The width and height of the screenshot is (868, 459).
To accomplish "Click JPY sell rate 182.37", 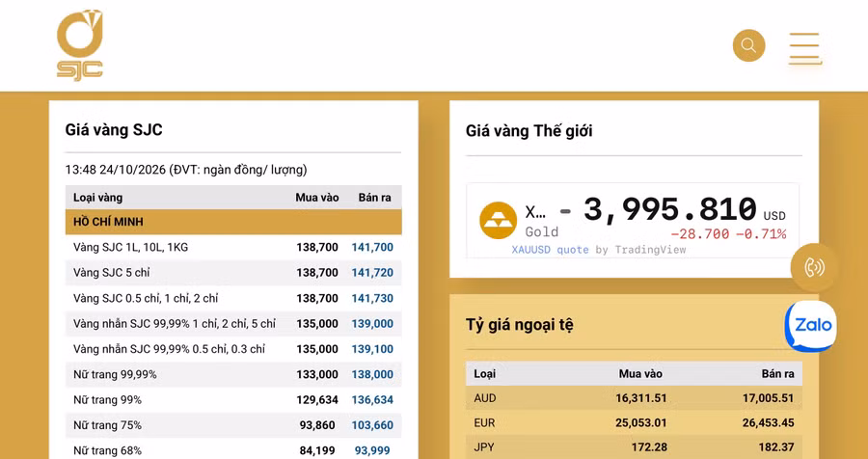I will [x=778, y=446].
